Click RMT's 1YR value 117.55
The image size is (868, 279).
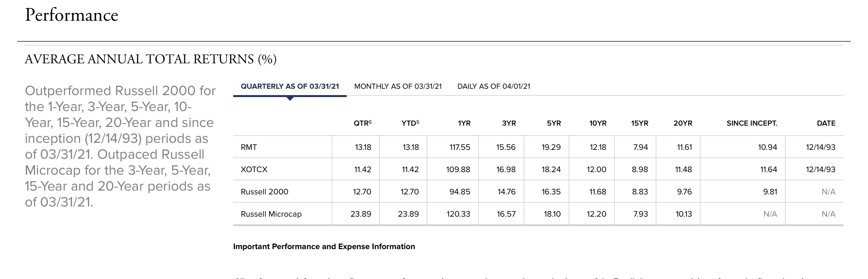(460, 147)
